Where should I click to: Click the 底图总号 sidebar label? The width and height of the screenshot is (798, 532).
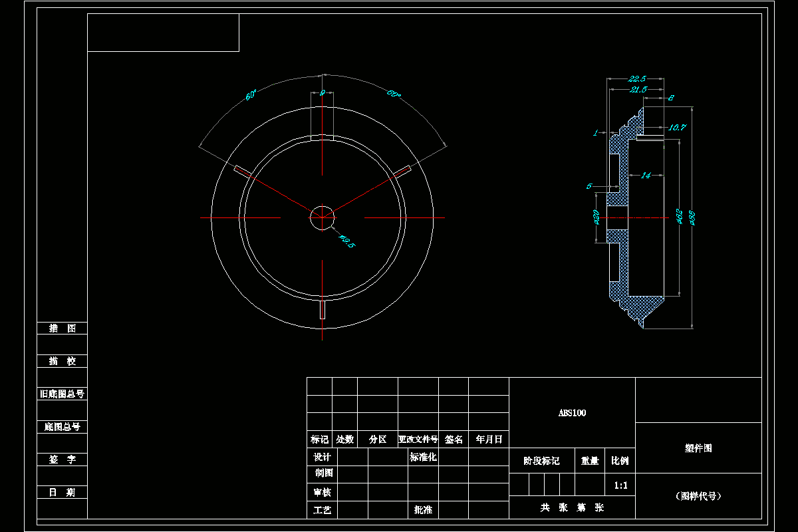(x=62, y=426)
